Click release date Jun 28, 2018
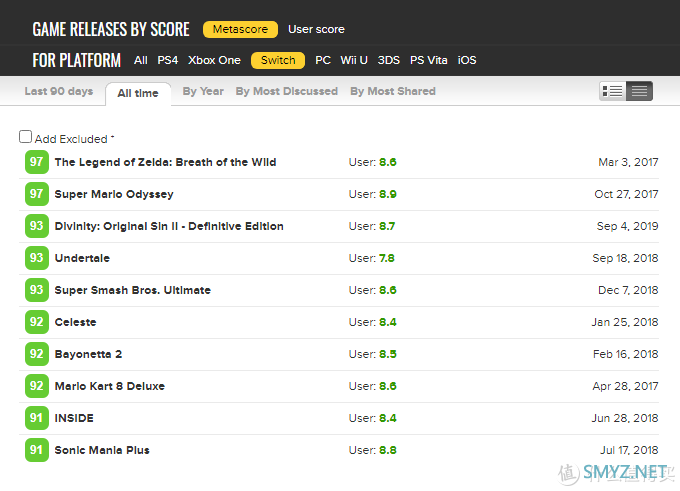Screen dimensions: 680x491 tap(625, 418)
